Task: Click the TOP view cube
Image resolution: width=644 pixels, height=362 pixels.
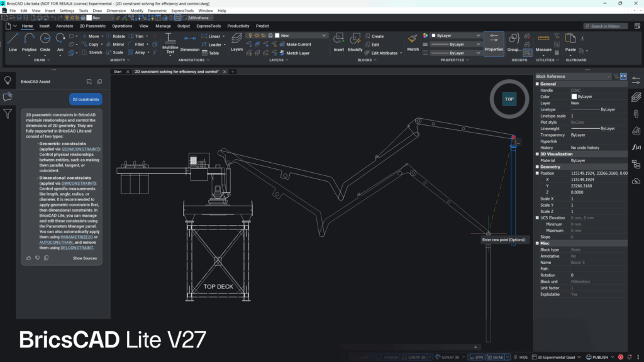Action: click(509, 99)
